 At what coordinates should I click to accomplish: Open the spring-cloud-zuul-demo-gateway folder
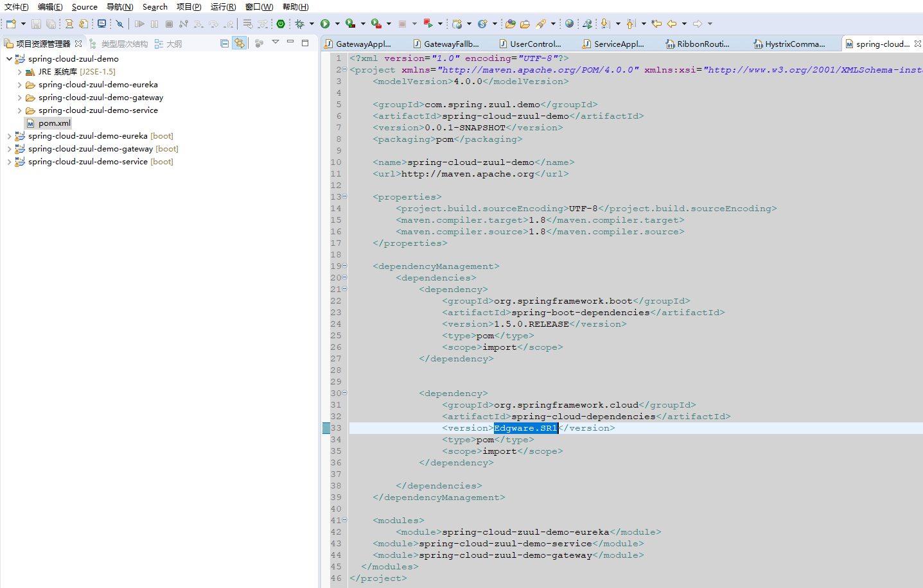100,98
